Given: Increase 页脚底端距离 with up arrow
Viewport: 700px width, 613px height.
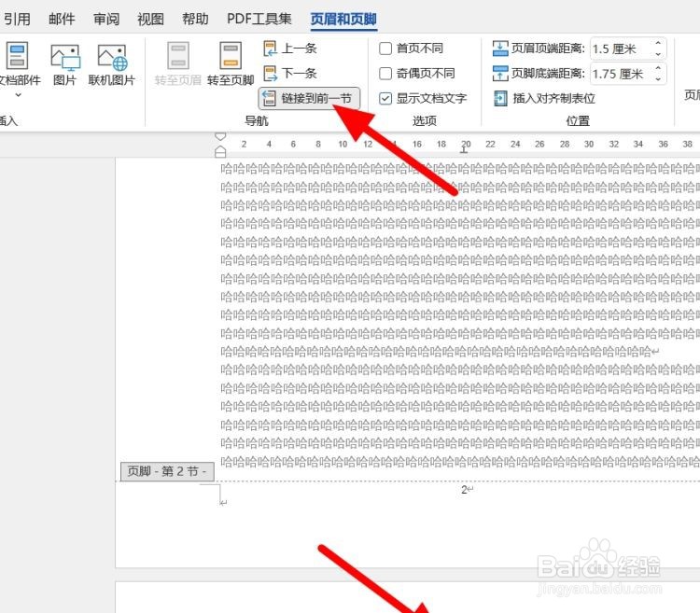Looking at the screenshot, I should coord(658,68).
